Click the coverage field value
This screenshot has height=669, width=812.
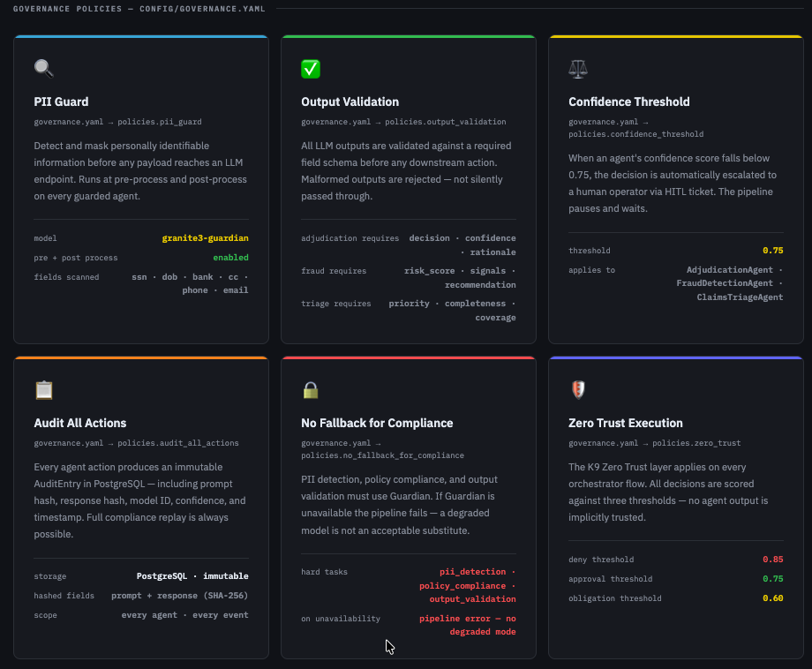click(496, 318)
